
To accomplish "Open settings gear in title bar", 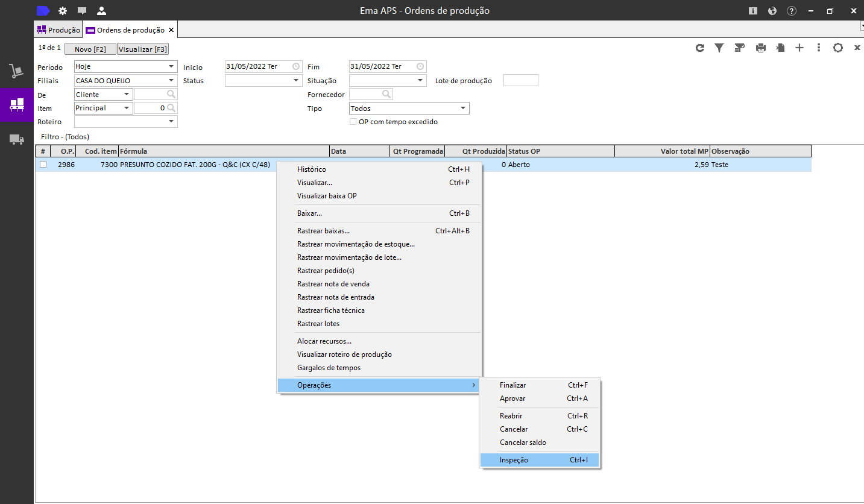I will (63, 11).
